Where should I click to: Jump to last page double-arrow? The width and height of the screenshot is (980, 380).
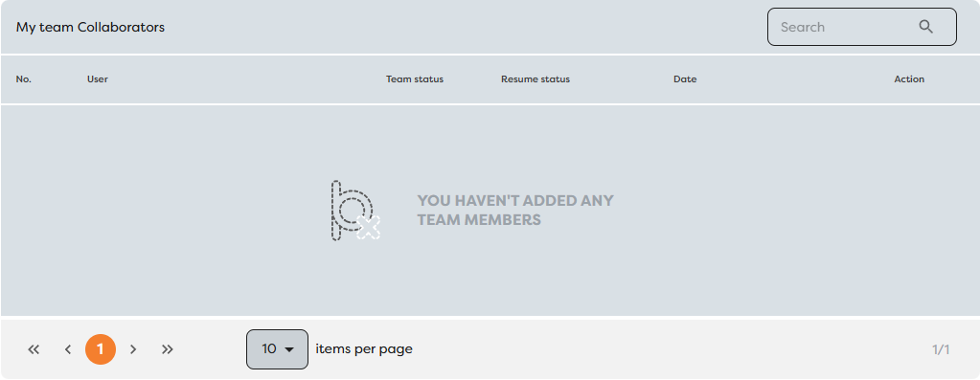(x=167, y=349)
